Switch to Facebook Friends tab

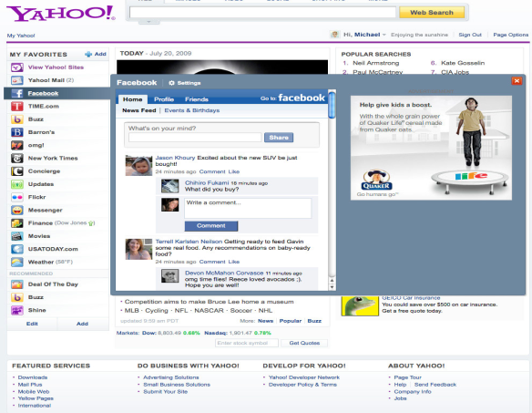coord(197,99)
